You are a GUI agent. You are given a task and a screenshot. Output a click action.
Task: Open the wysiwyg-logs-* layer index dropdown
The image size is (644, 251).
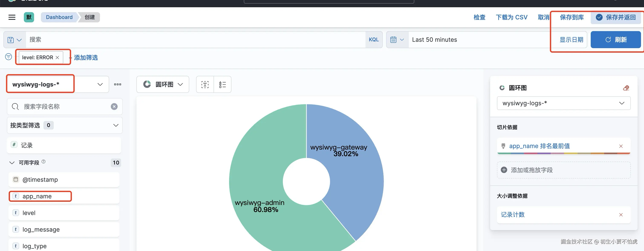click(563, 103)
